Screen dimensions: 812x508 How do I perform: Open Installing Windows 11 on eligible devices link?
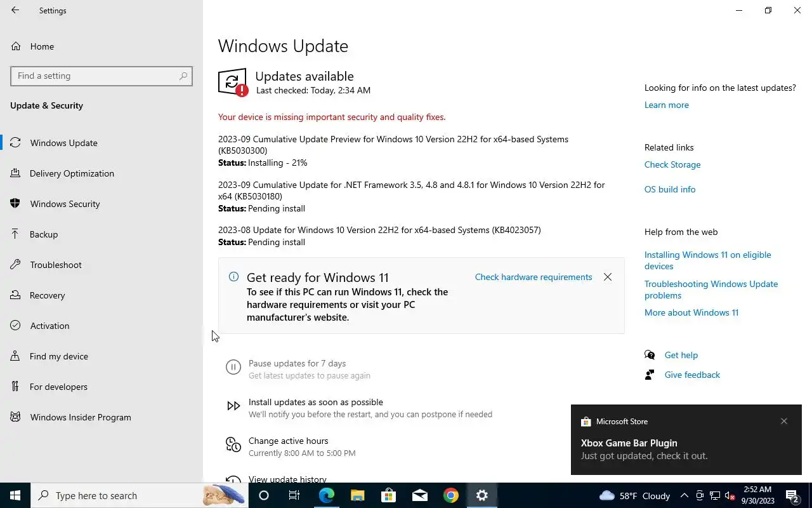708,260
